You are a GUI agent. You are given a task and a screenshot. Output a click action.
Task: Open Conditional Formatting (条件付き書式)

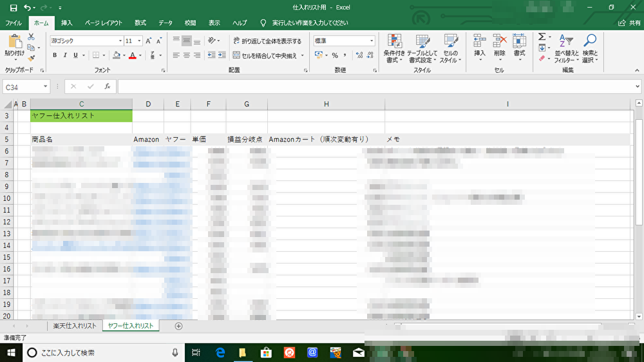coord(394,48)
